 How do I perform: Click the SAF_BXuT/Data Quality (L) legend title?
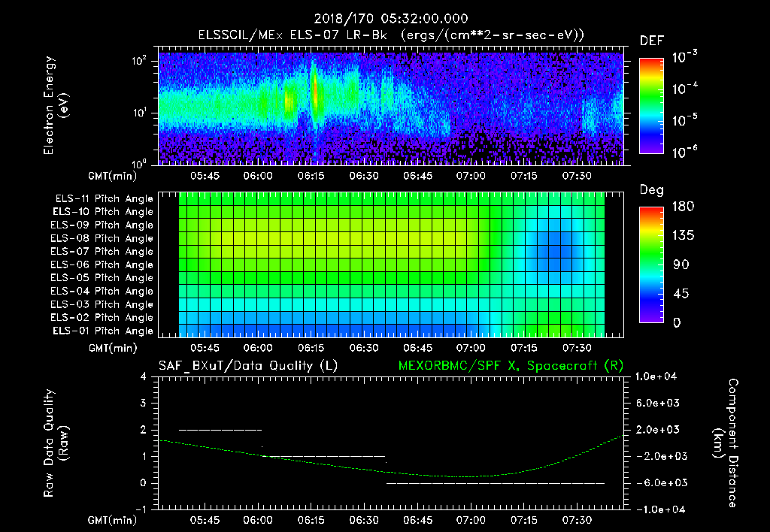point(248,366)
